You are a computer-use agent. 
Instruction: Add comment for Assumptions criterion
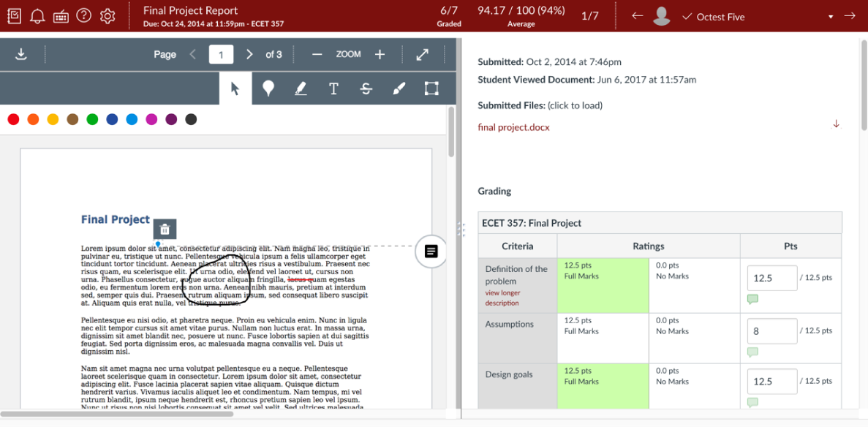[x=753, y=352]
